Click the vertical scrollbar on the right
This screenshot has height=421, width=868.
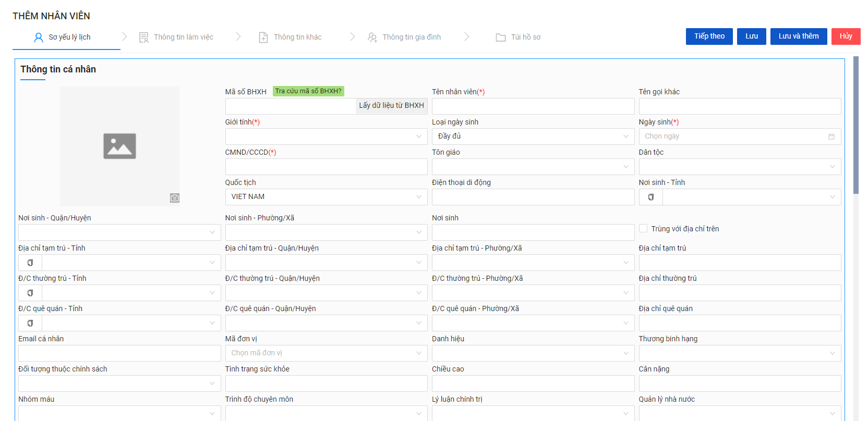(855, 125)
